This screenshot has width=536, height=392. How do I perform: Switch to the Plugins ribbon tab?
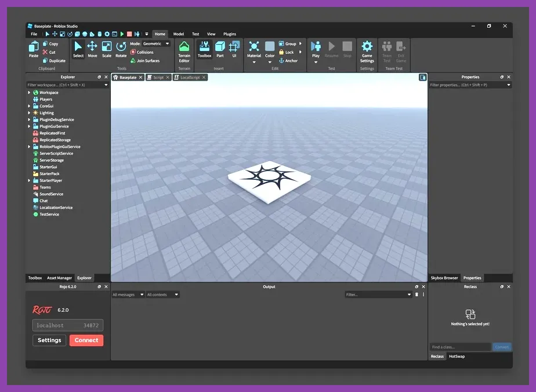(230, 34)
